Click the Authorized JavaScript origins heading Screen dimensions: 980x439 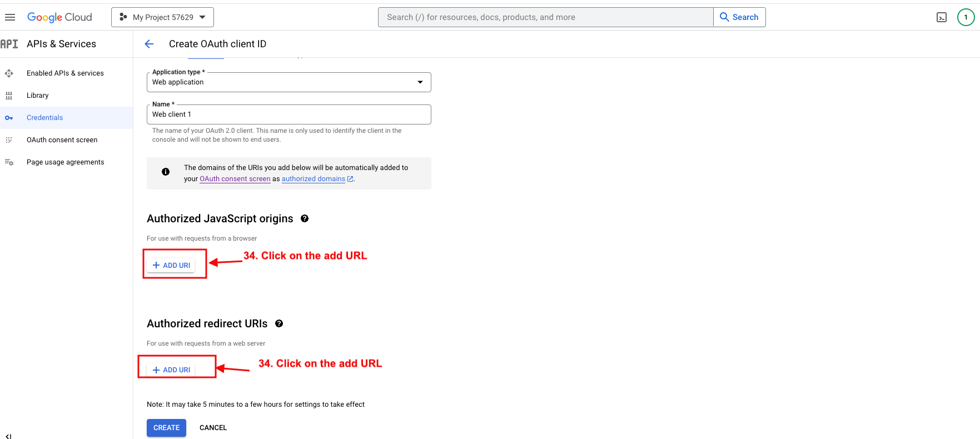tap(220, 218)
